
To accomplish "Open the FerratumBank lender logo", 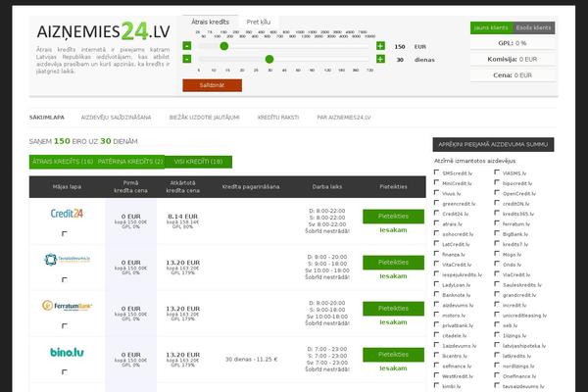I will [x=67, y=306].
